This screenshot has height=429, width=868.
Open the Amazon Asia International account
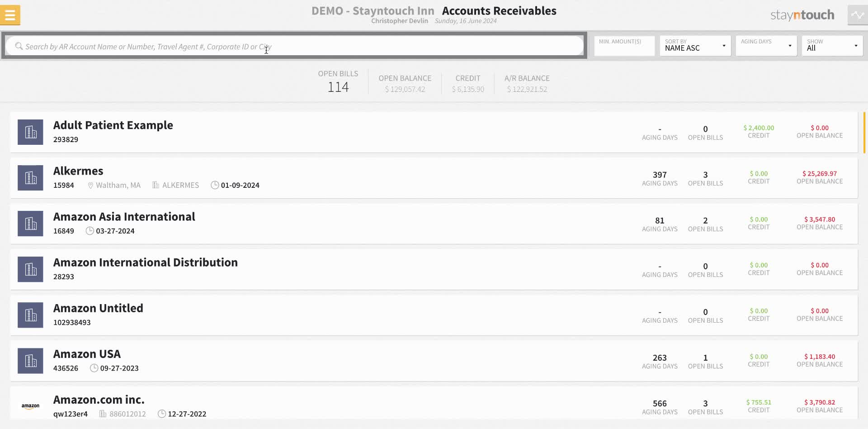coord(434,224)
